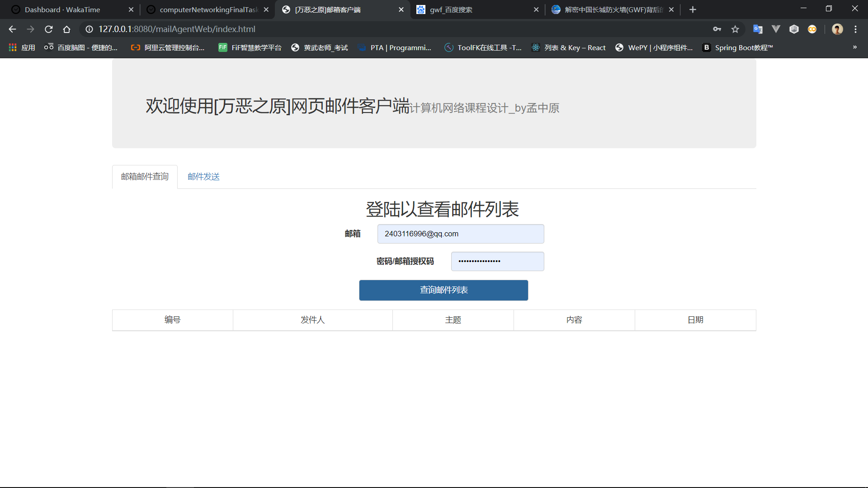The image size is (868, 488).
Task: Click the 查询邮件列表 button
Action: 443,290
